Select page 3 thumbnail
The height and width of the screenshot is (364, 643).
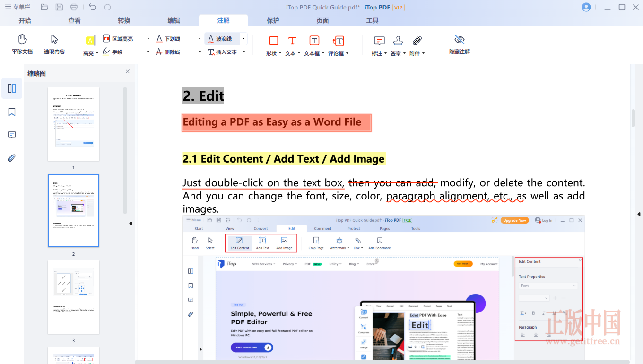[x=73, y=297]
